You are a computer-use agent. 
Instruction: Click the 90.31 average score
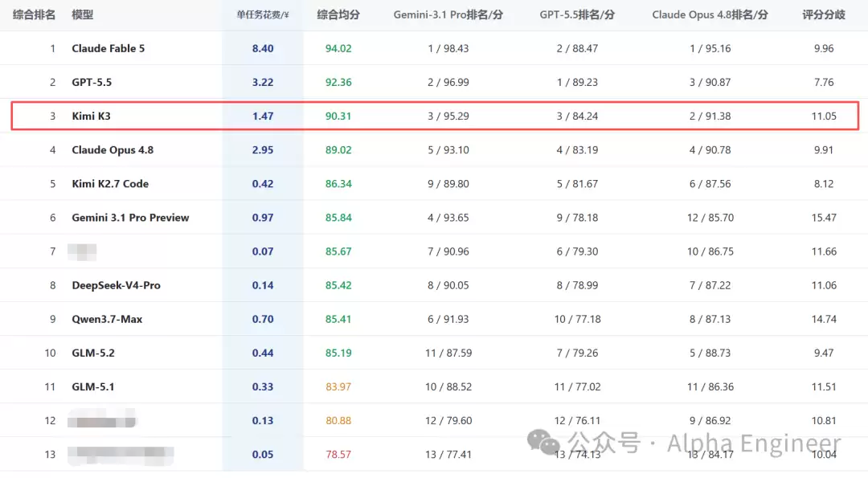pyautogui.click(x=338, y=116)
